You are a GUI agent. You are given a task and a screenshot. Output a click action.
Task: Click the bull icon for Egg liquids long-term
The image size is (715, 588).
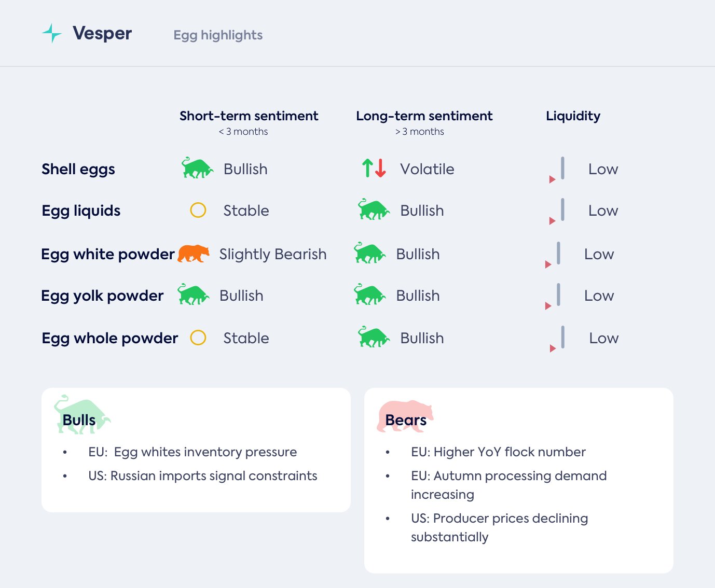click(374, 209)
